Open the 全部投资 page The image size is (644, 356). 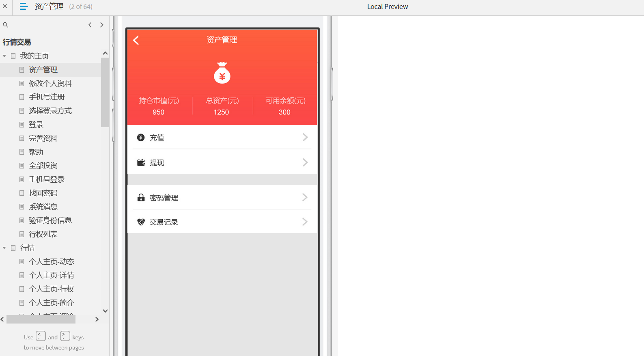pos(43,166)
